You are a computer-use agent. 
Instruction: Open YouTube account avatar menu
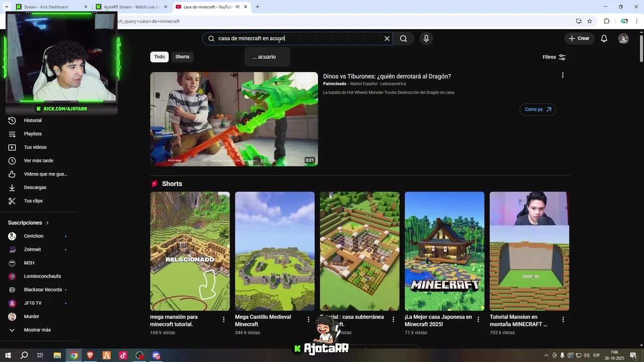(x=623, y=39)
